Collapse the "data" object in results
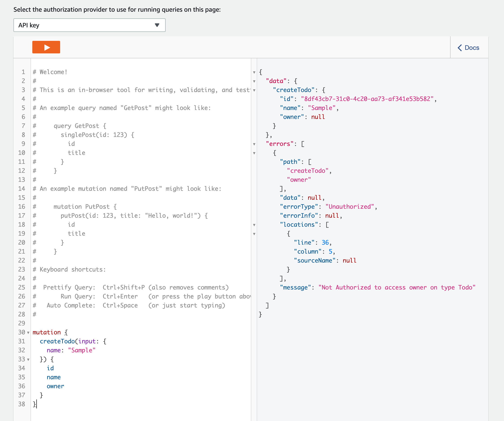Screen dimensions: 504x421 tap(254, 81)
